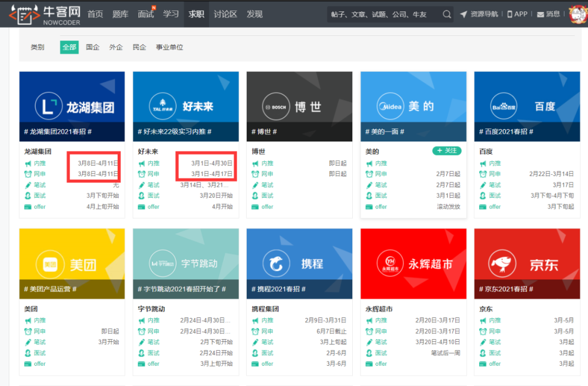Image resolution: width=588 pixels, height=386 pixels.
Task: Click the user avatar in header
Action: [579, 14]
